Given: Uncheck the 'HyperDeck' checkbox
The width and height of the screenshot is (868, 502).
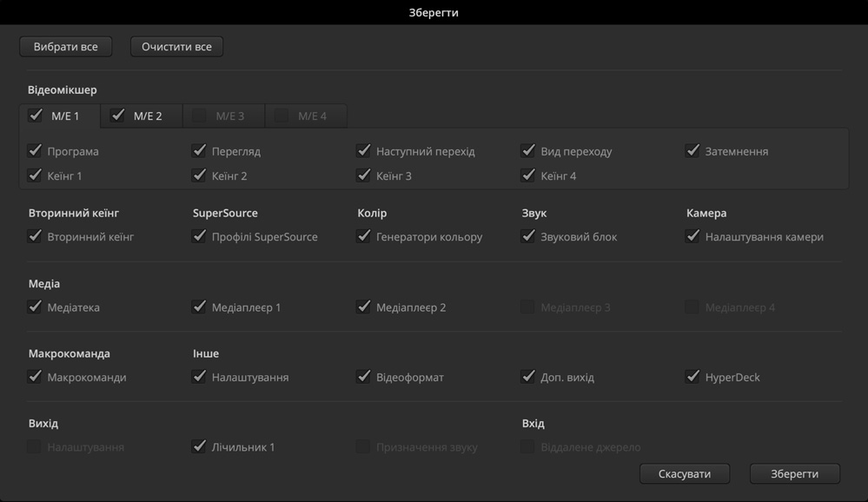Looking at the screenshot, I should pyautogui.click(x=692, y=377).
